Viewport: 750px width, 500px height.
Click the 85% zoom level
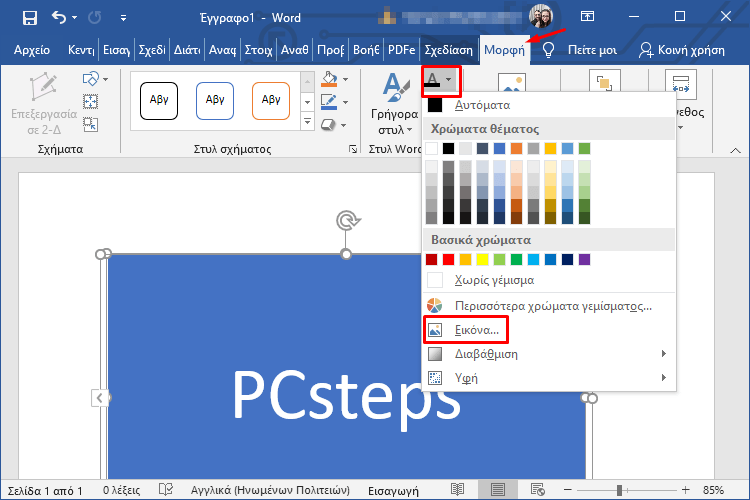(x=713, y=490)
